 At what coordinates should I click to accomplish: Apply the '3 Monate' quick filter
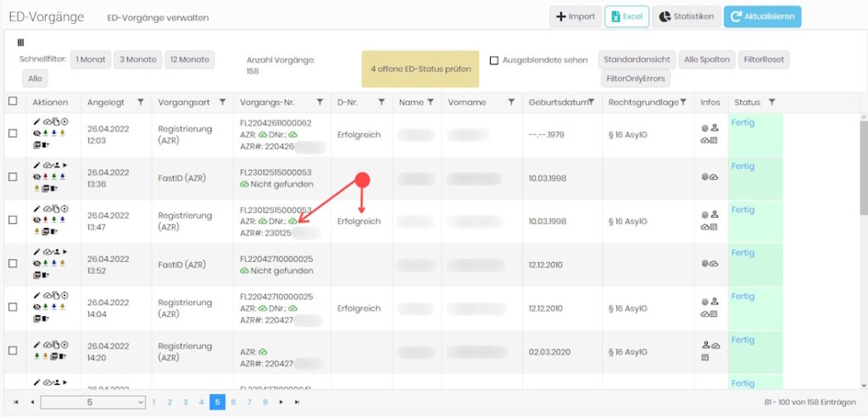pos(136,59)
